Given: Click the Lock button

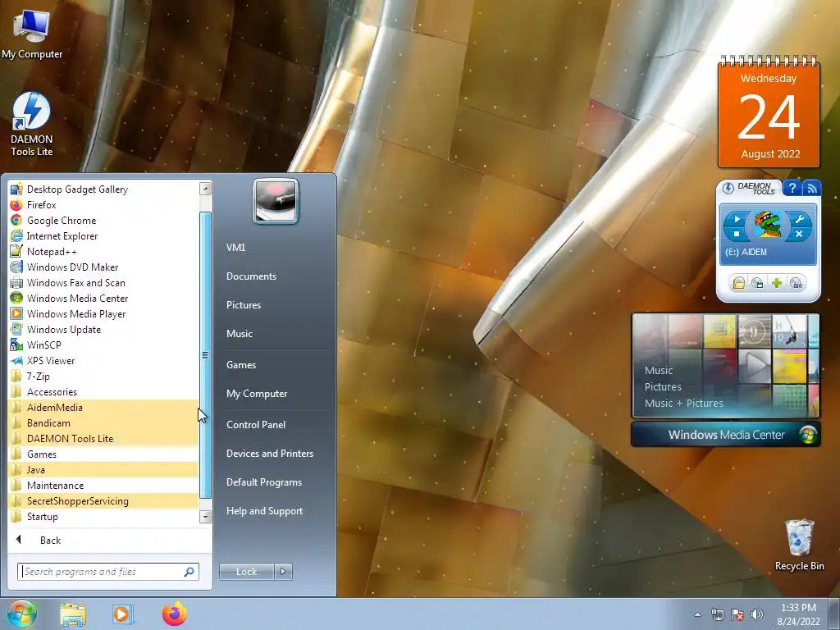Looking at the screenshot, I should coord(246,572).
